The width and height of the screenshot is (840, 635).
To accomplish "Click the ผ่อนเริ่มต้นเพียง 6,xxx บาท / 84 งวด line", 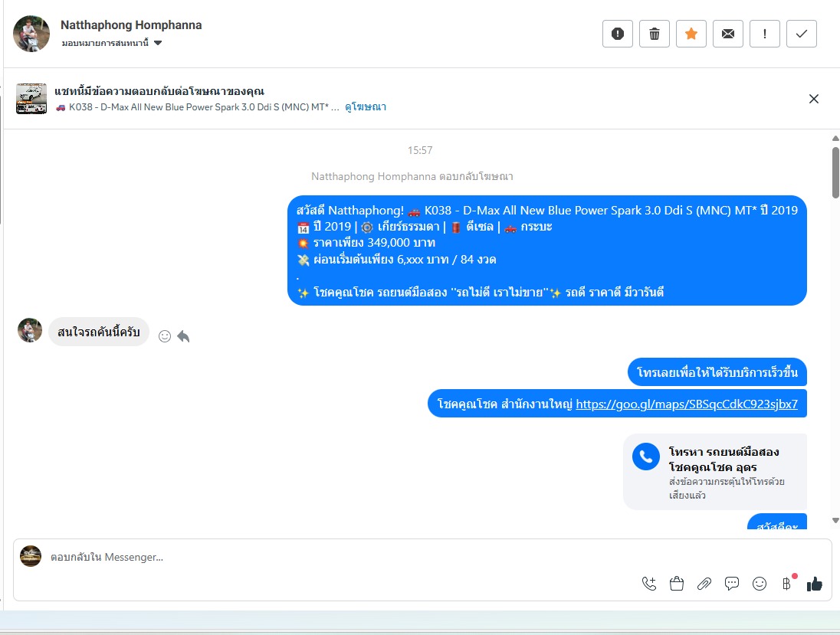I will 405,260.
